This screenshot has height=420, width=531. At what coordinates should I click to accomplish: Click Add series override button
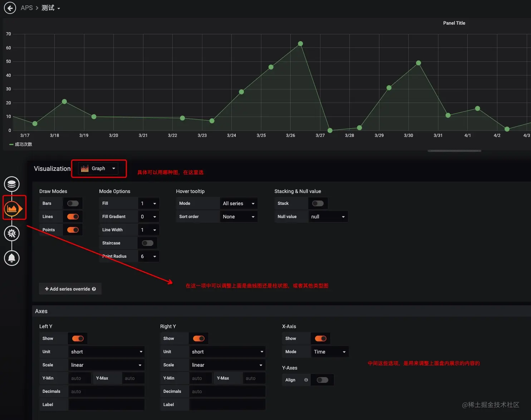[x=70, y=289]
